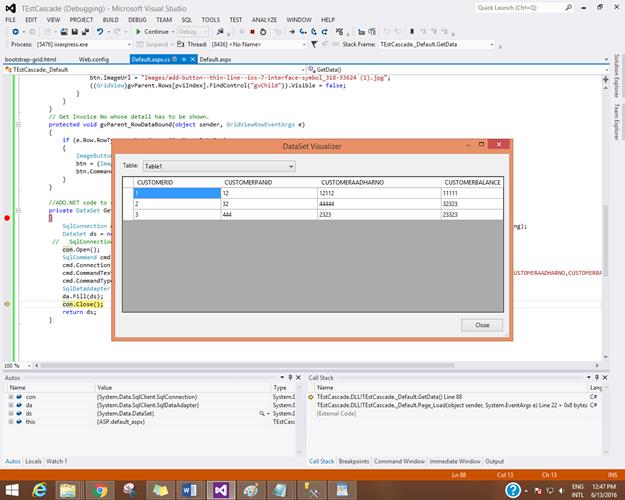
Task: Expand the 'ds' variable in Autos
Action: coord(10,411)
